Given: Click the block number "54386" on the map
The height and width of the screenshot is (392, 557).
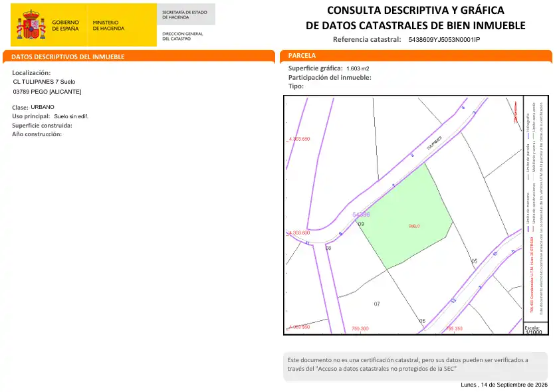Looking at the screenshot, I should click(x=361, y=215).
